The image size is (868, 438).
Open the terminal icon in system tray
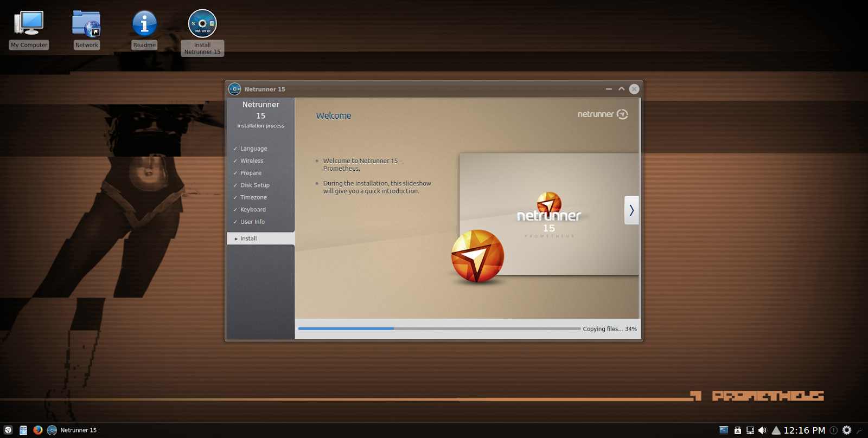point(724,430)
